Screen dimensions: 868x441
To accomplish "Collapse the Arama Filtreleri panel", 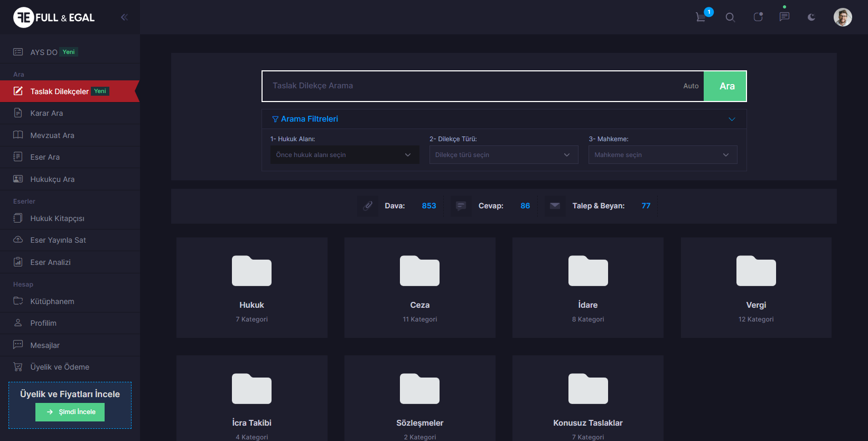I will click(732, 119).
